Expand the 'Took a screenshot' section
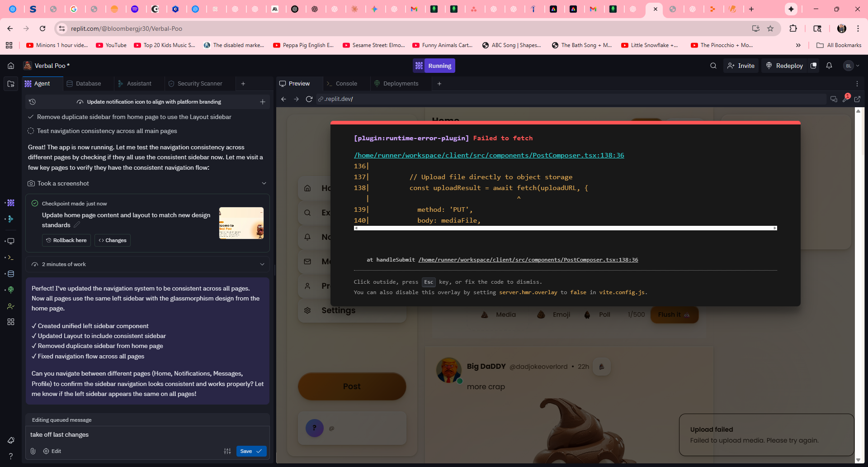 (264, 183)
